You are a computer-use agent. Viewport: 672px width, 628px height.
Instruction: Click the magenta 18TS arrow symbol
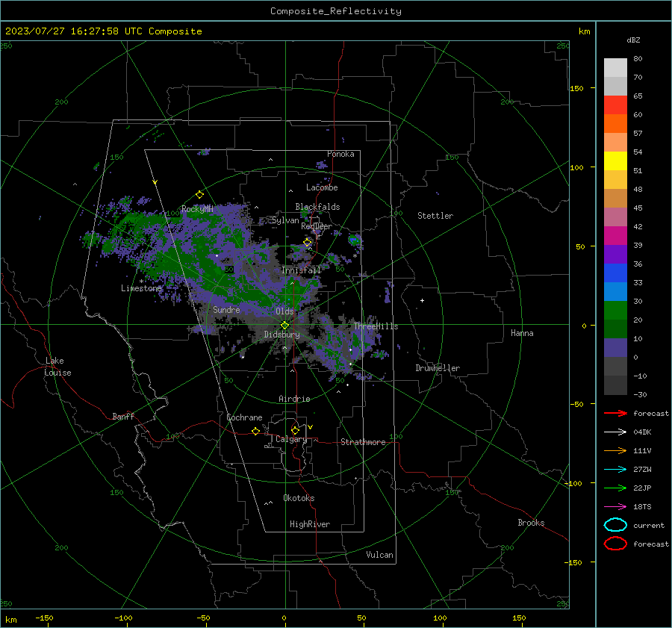(615, 507)
